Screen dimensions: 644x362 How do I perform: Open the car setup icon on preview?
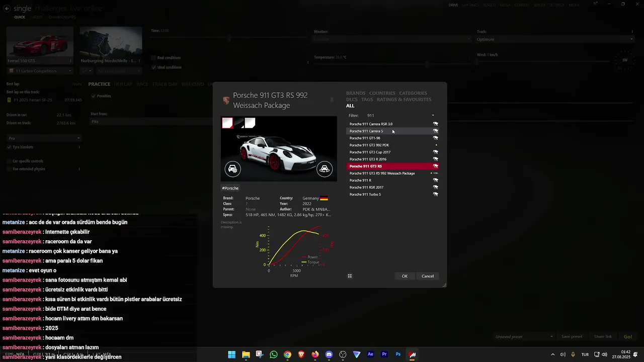point(232,169)
